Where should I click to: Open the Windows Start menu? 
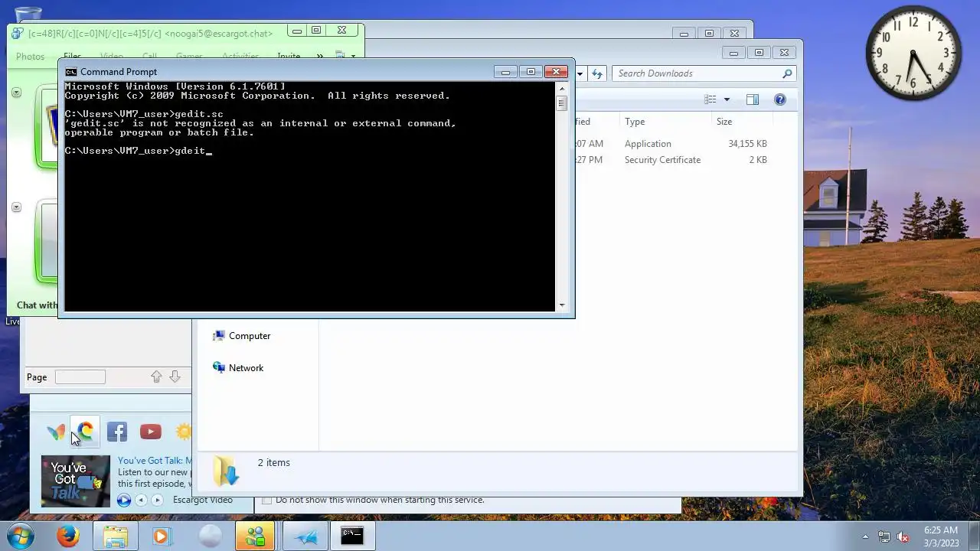coord(21,536)
